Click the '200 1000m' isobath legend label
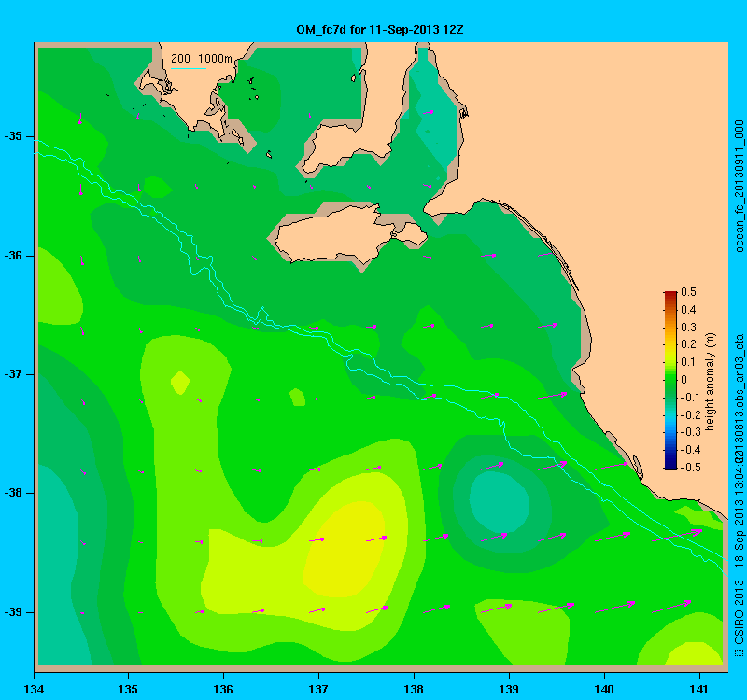The height and width of the screenshot is (700, 747). click(x=202, y=59)
